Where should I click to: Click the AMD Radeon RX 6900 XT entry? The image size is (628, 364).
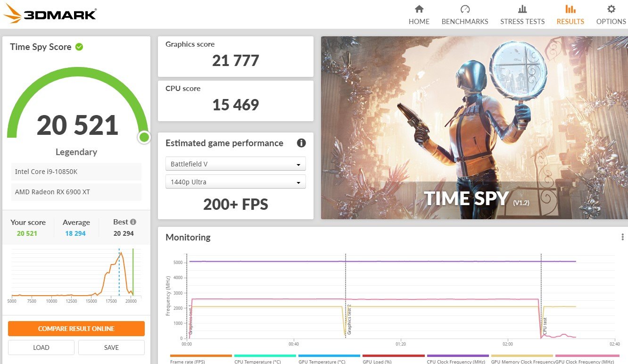(76, 192)
